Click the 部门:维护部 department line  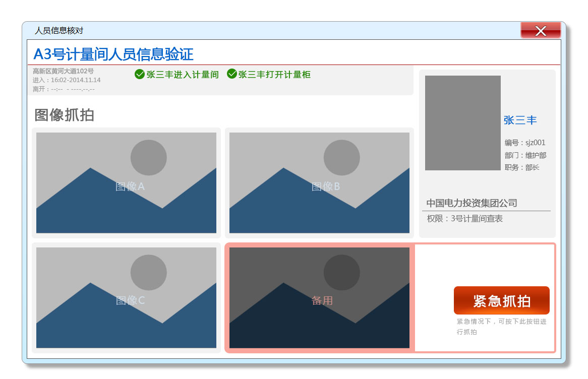pos(525,155)
